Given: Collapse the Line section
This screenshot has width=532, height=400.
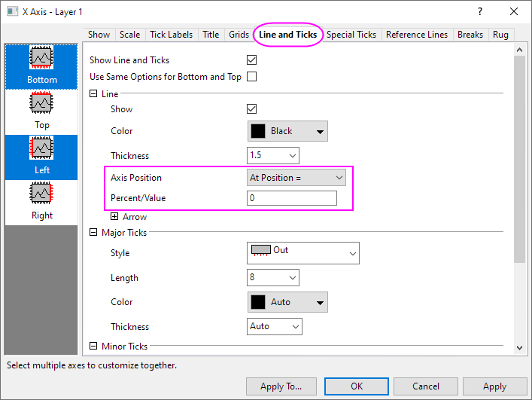Looking at the screenshot, I should tap(94, 94).
